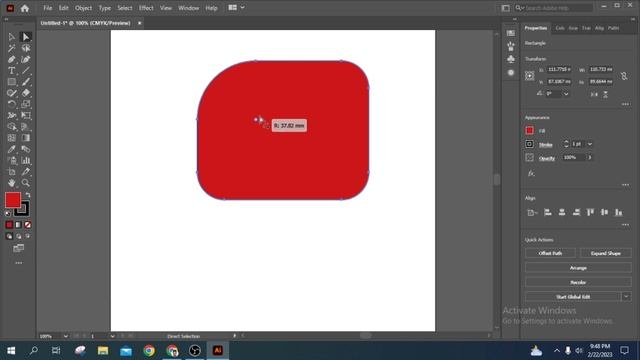Pick the Shaper tool
Viewport: 640px width, 360px height.
11,93
